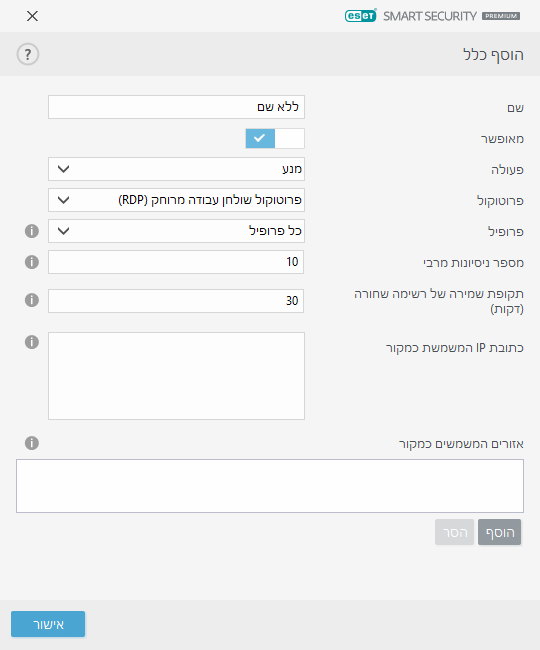The image size is (540, 650).
Task: Click info icon for blacklist retention period
Action: [32, 300]
